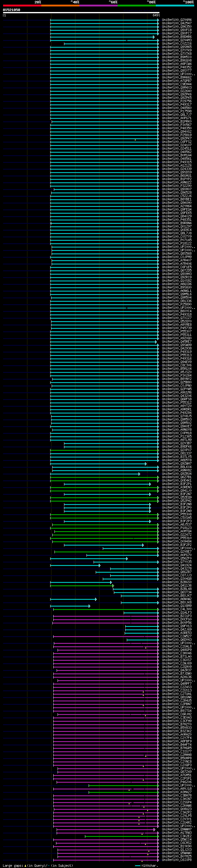Click the alignment bar for UniRef100_C0Z2I6
Viewport: 197px width, 868px height.
(111, 44)
